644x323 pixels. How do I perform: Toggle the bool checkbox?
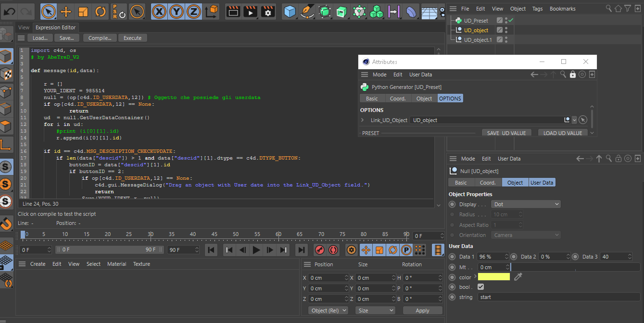(x=481, y=287)
